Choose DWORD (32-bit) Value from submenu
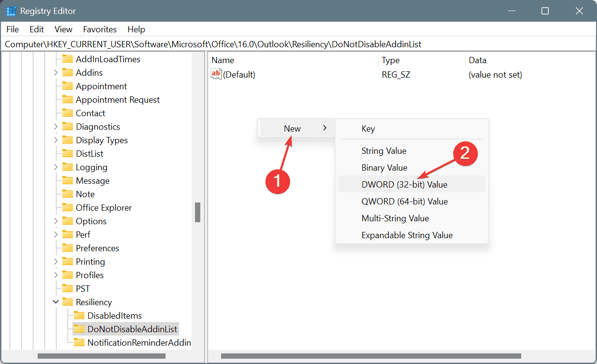This screenshot has width=597, height=364. tap(404, 184)
